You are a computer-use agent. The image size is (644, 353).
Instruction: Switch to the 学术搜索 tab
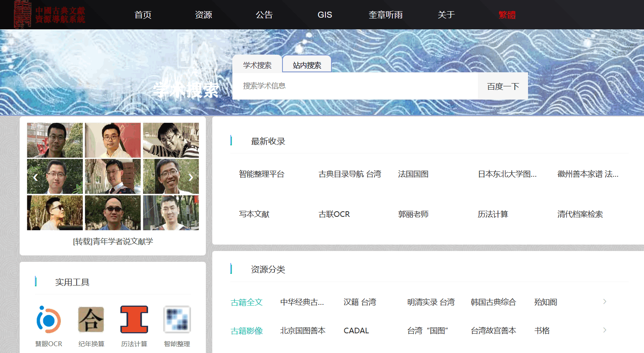[x=257, y=65]
